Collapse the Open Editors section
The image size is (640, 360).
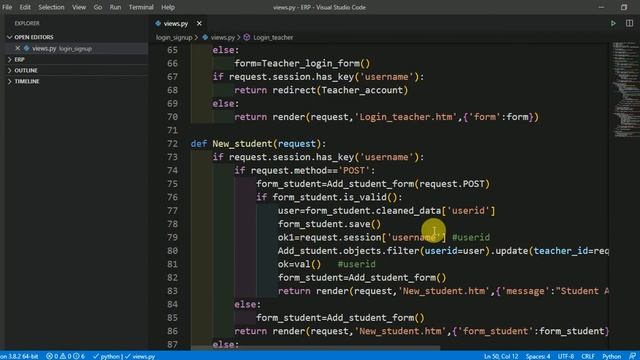[x=34, y=37]
